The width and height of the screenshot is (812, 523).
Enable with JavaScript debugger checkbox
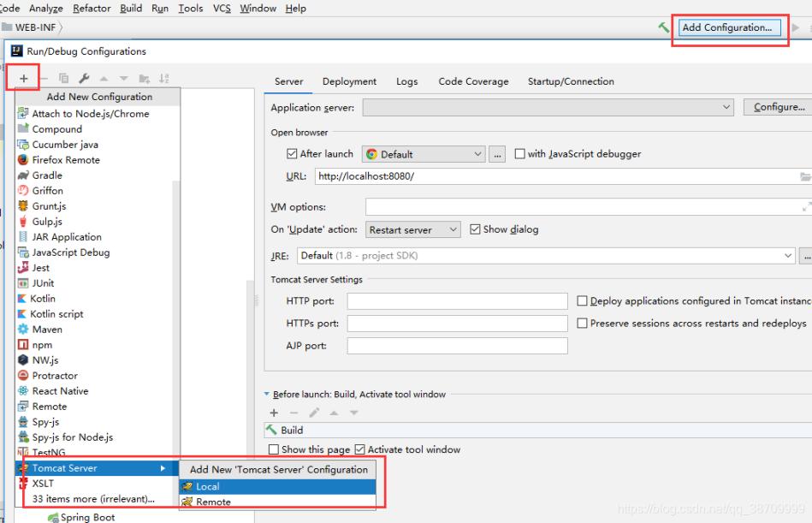(519, 154)
